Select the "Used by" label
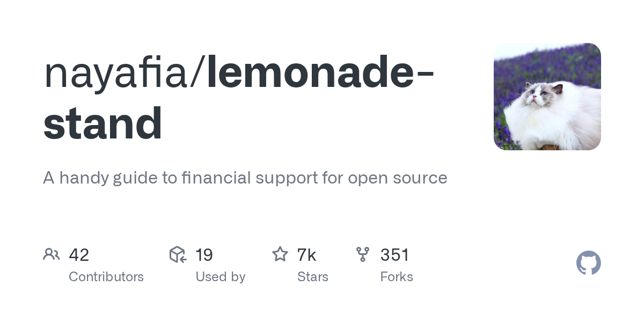Image resolution: width=644 pixels, height=322 pixels. 220,277
